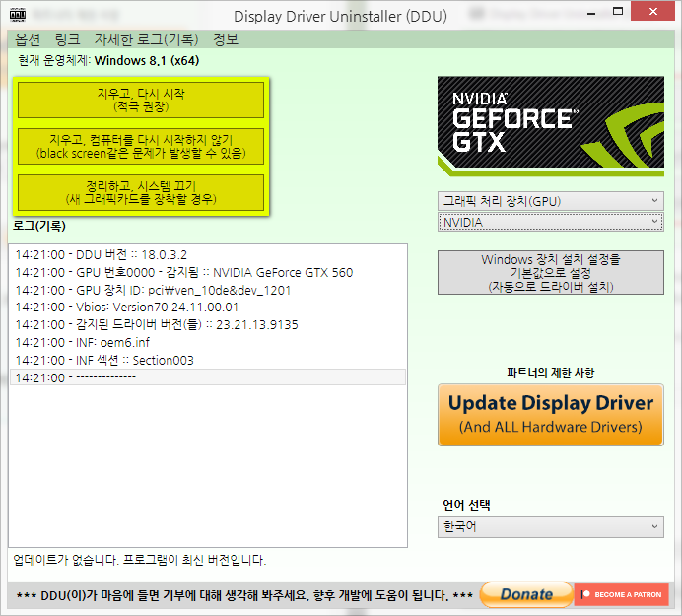Select log line DDU 버전 18.0.3.2
The height and width of the screenshot is (616, 682).
[x=208, y=255]
